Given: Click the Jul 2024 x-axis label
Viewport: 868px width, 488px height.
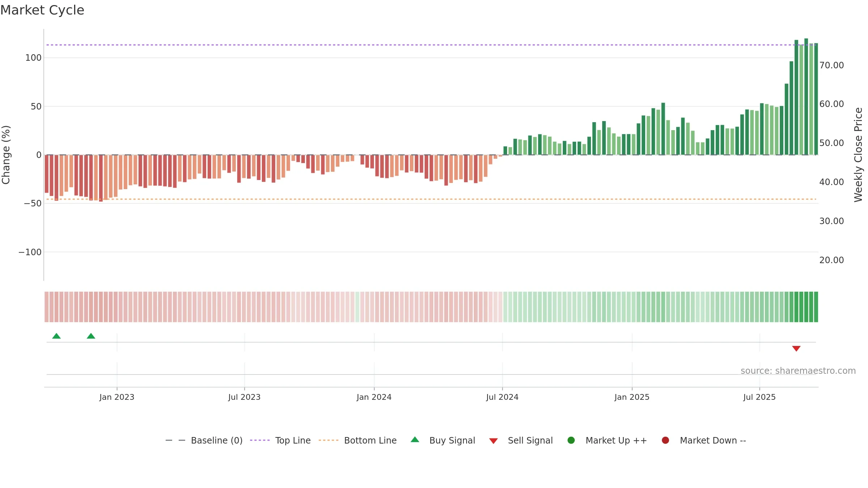Looking at the screenshot, I should (502, 397).
